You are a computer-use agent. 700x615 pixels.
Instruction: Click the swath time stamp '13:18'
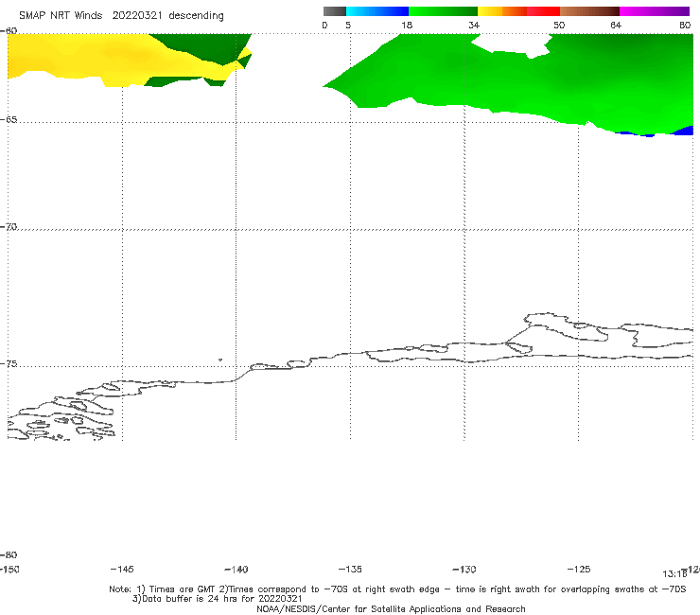[674, 574]
